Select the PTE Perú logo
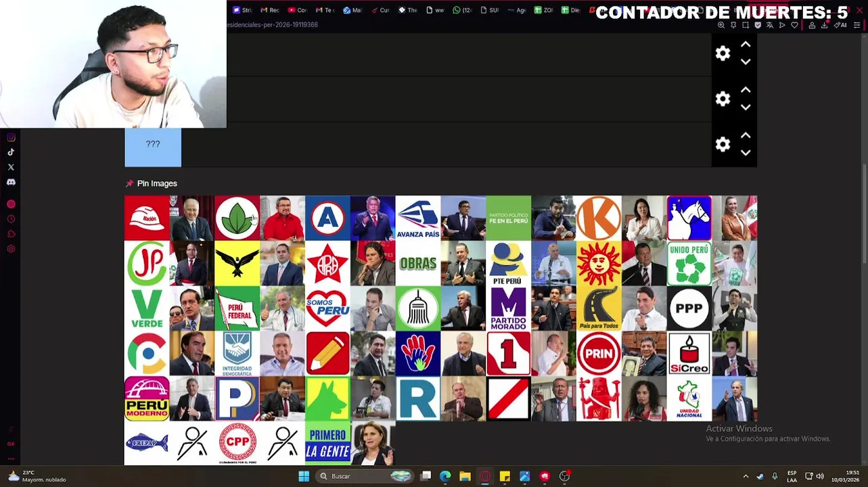Screen dimensions: 868x487 point(509,263)
